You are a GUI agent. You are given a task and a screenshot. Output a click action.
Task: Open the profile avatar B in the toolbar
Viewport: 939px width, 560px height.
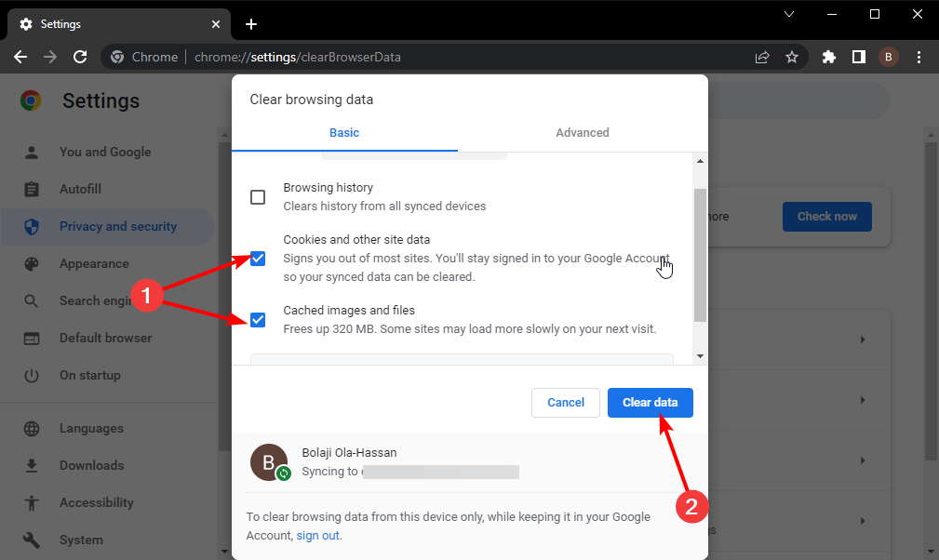pos(889,57)
